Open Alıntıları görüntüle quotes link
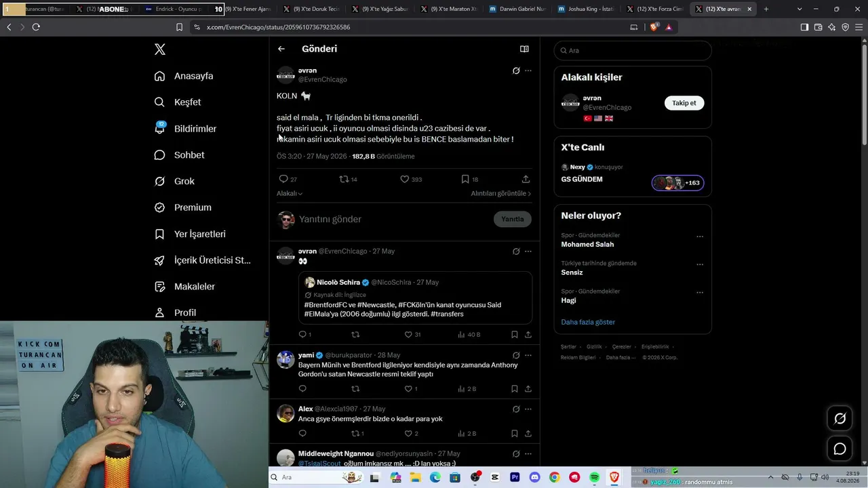The width and height of the screenshot is (868, 488). (x=501, y=193)
